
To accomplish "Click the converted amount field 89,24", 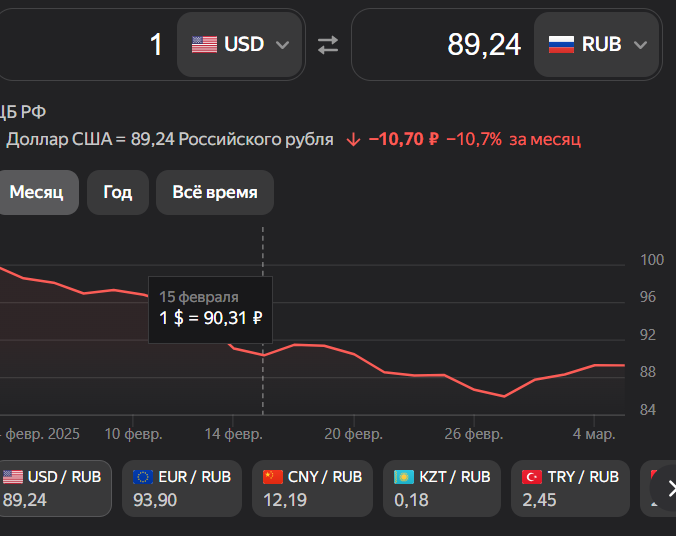I will (440, 45).
